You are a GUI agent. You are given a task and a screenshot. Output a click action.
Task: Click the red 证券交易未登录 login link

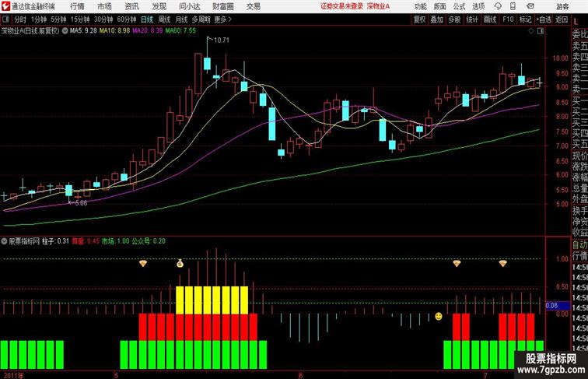click(x=341, y=6)
